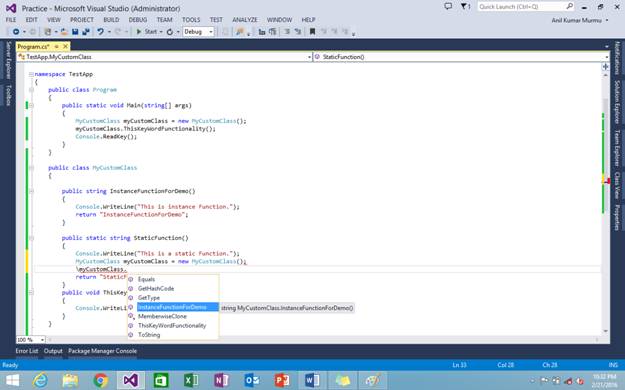
Task: Open the DEBUG menu
Action: (138, 20)
